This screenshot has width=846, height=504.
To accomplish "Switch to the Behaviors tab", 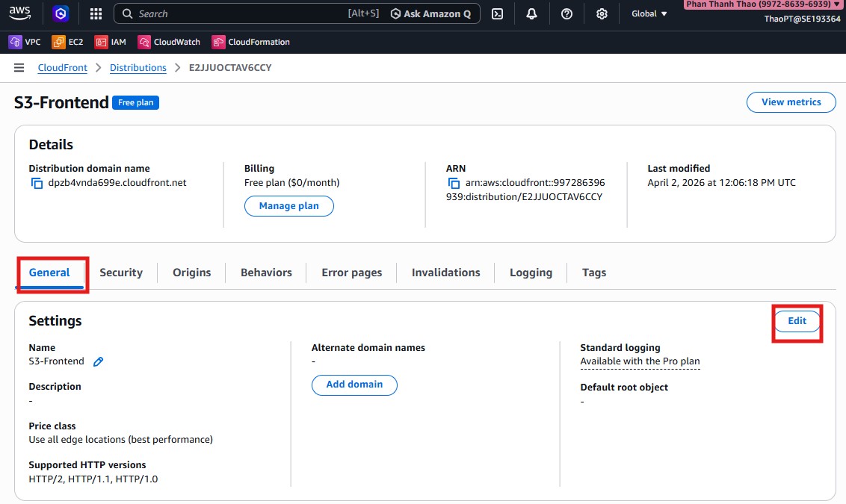I will [266, 273].
